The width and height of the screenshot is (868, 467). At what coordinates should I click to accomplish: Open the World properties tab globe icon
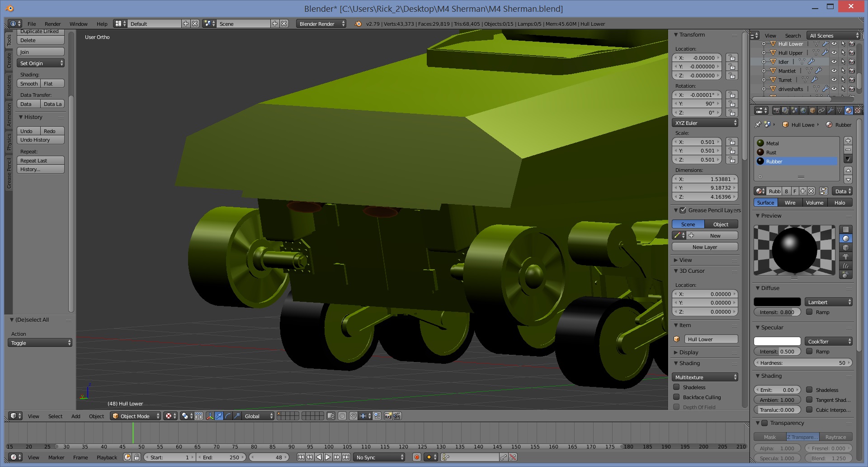point(803,110)
